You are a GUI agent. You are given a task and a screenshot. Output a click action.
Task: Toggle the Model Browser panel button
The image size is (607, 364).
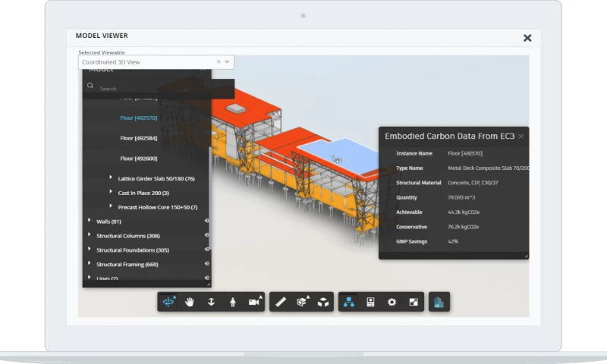click(x=349, y=302)
